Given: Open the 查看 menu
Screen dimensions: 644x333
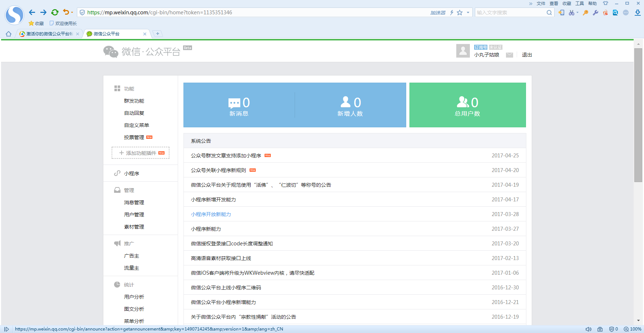Looking at the screenshot, I should (554, 4).
